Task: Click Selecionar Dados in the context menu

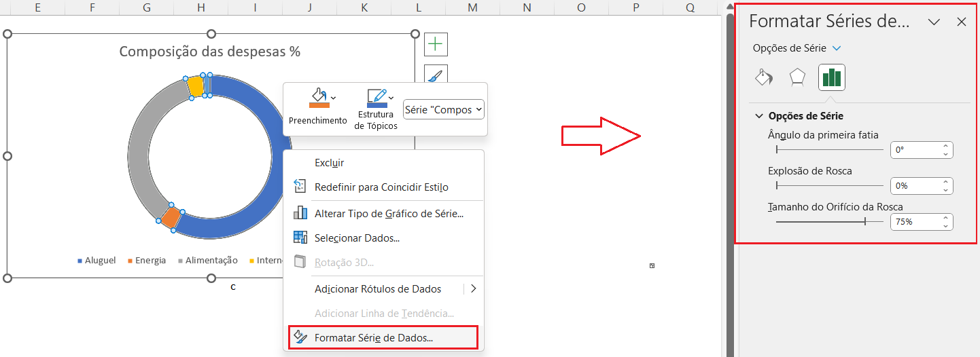Action: [x=357, y=238]
